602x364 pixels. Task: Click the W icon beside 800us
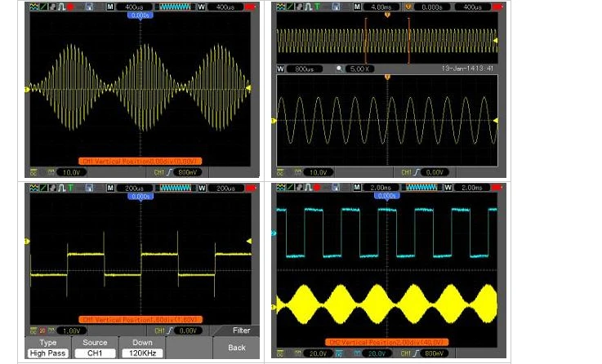(x=281, y=69)
